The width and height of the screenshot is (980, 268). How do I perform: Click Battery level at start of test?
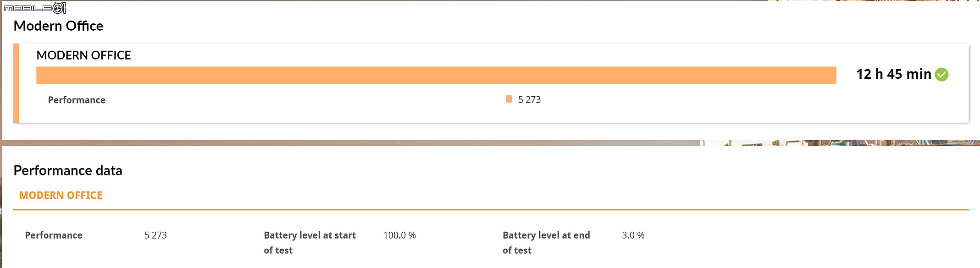(x=310, y=242)
